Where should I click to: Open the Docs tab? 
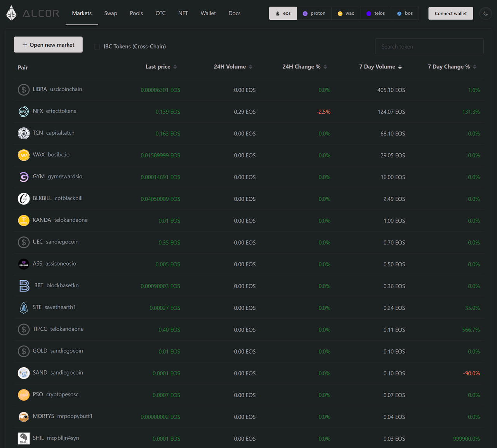[x=235, y=13]
